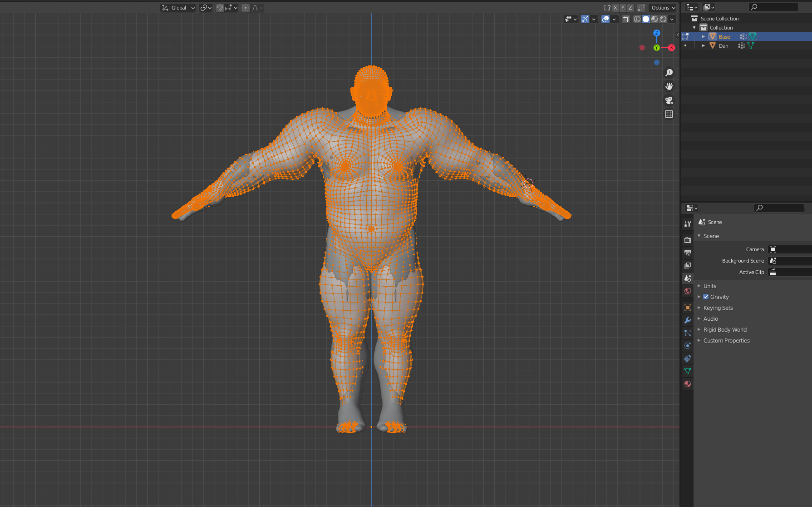Screen dimensions: 812x507
Task: Click mesh data icon of Dan row
Action: pos(751,46)
